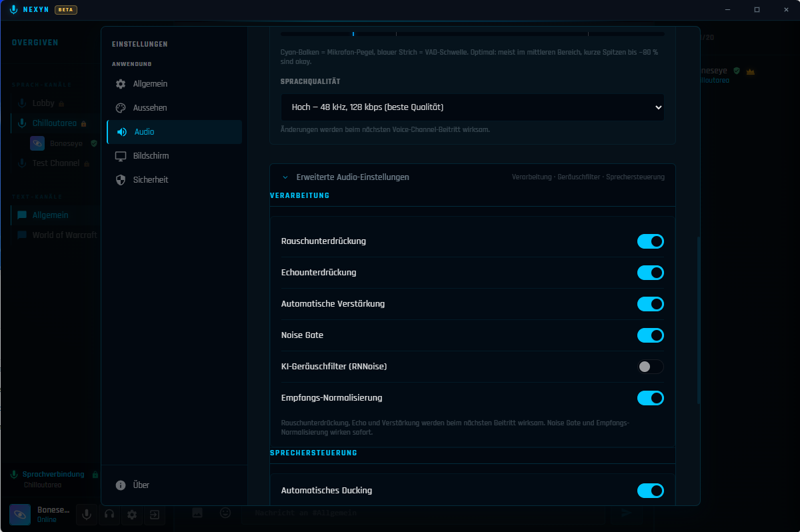Click the emoji smiley icon
Screen dimensions: 800x532
click(x=225, y=513)
